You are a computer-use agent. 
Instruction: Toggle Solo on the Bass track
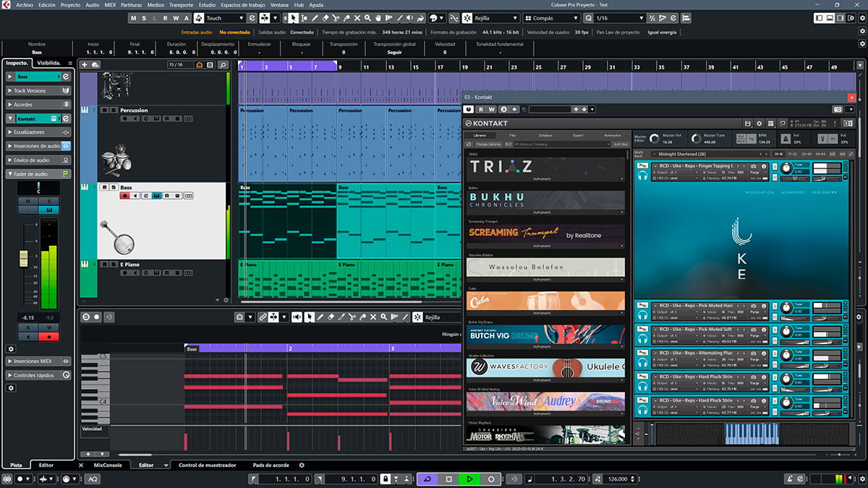(113, 187)
